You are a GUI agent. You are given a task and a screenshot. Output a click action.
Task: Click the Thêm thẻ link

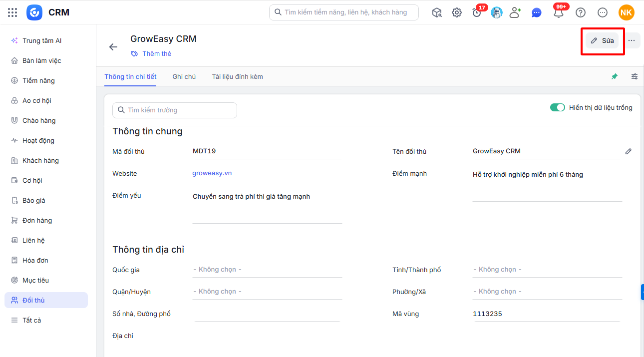(157, 53)
